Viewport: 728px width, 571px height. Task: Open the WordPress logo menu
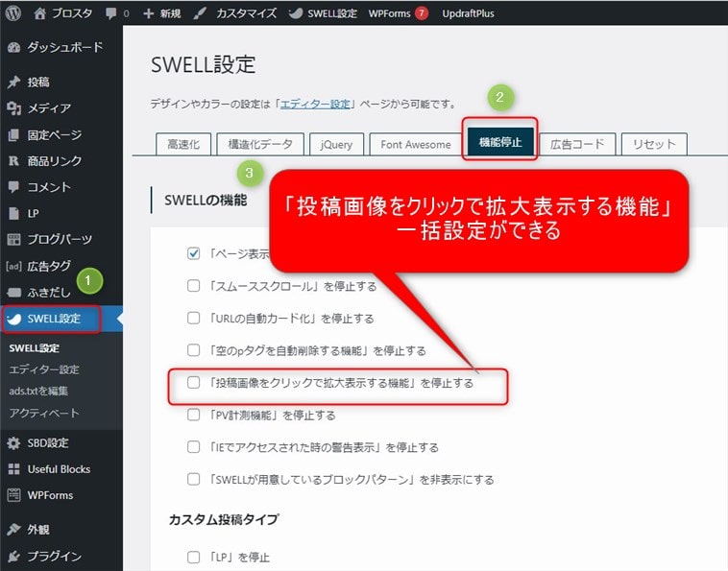13,13
